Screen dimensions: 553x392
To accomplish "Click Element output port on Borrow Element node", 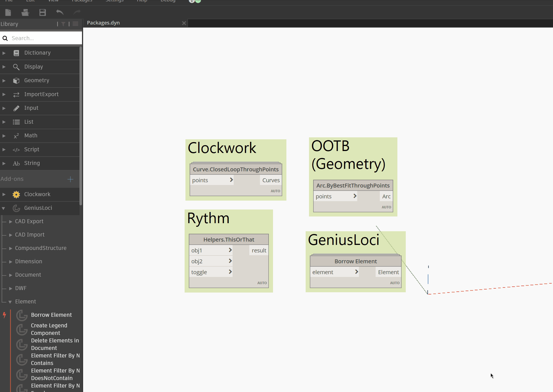I will [388, 272].
